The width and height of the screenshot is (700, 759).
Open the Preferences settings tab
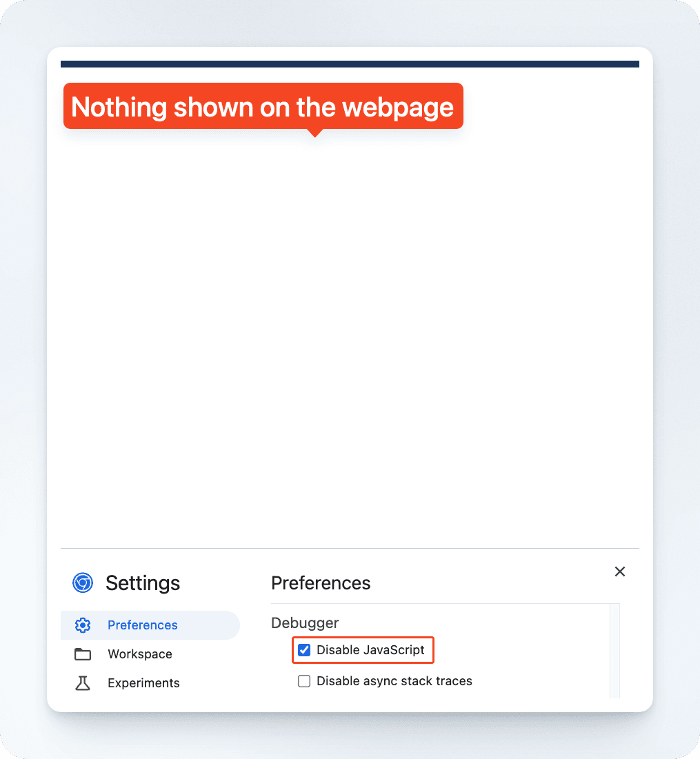(143, 625)
